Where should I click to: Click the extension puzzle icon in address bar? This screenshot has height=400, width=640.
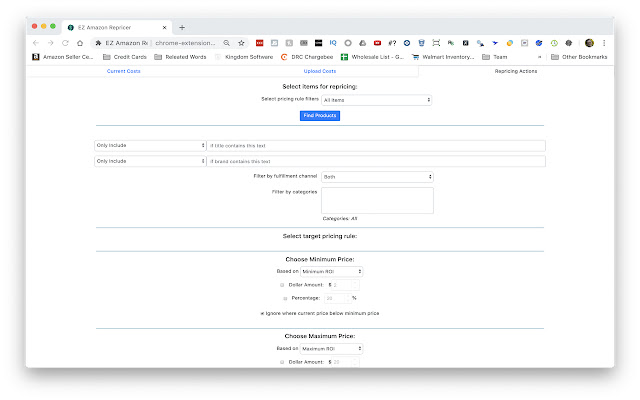(98, 43)
